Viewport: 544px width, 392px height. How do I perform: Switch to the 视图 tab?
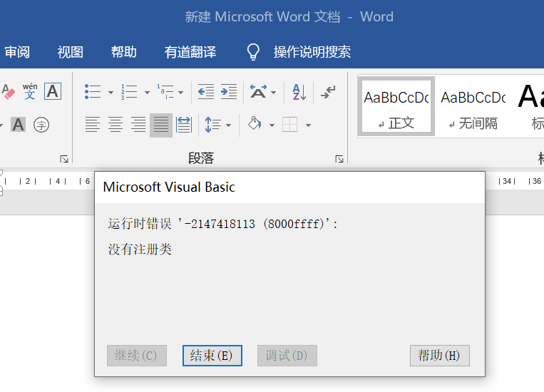tap(71, 52)
